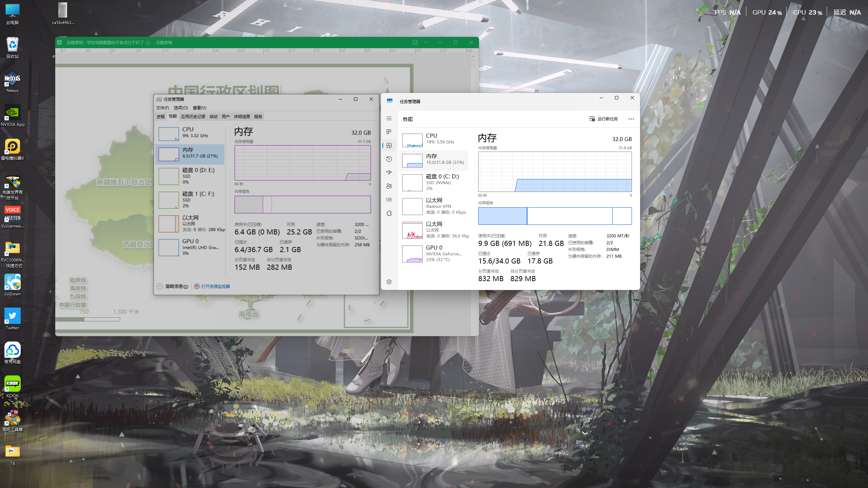Expand navigation with hamburger menu
868x488 pixels.
(x=389, y=118)
